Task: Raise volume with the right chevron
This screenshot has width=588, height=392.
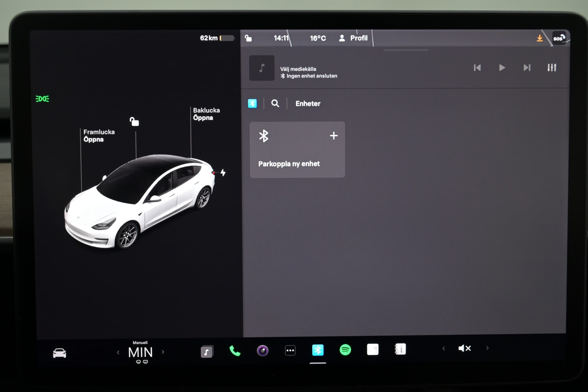Action: [x=487, y=348]
